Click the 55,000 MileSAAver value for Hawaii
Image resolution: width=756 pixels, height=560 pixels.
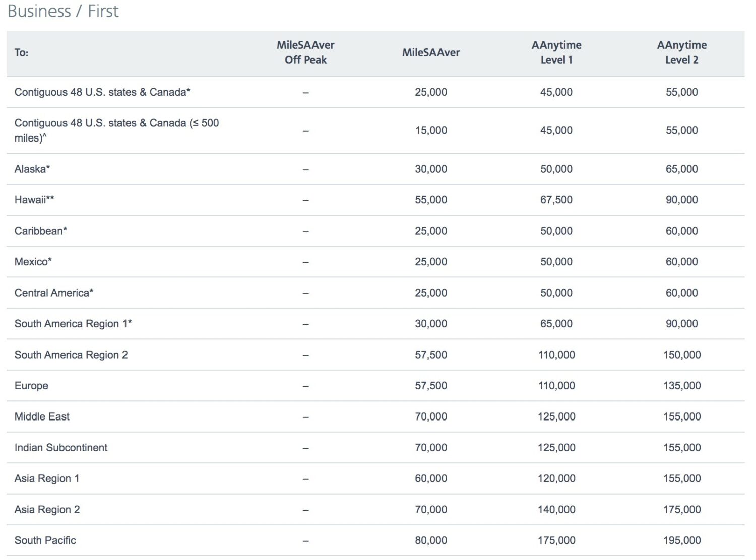(431, 199)
